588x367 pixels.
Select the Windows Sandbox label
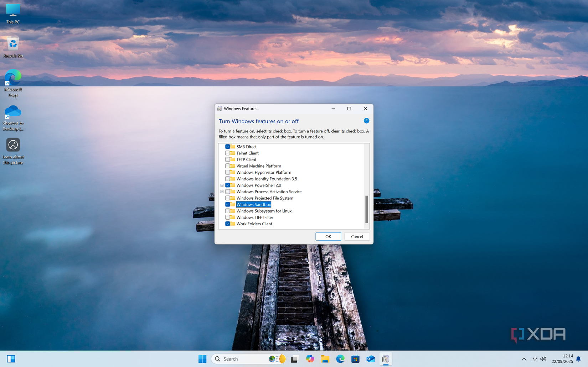coord(254,204)
